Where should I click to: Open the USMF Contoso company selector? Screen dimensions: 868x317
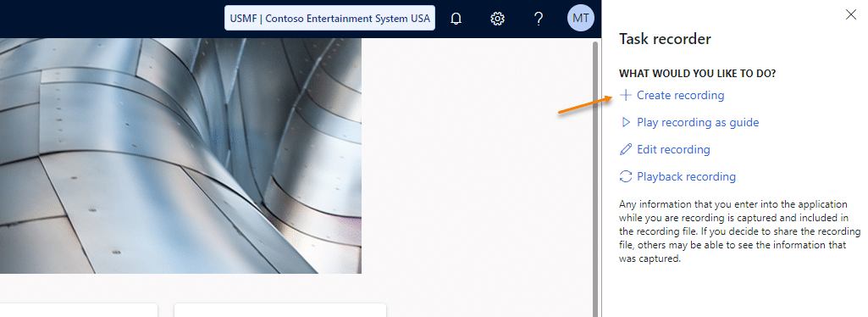pos(329,19)
